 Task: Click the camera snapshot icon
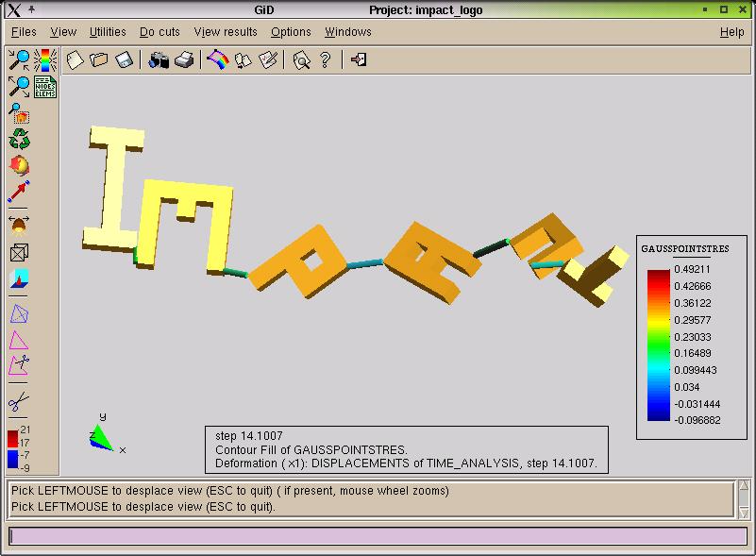coord(159,60)
